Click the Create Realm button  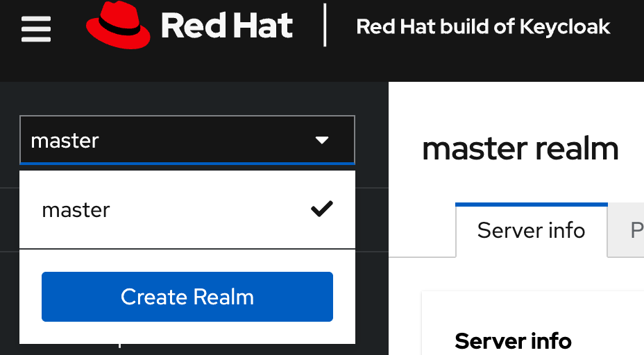coord(187,297)
